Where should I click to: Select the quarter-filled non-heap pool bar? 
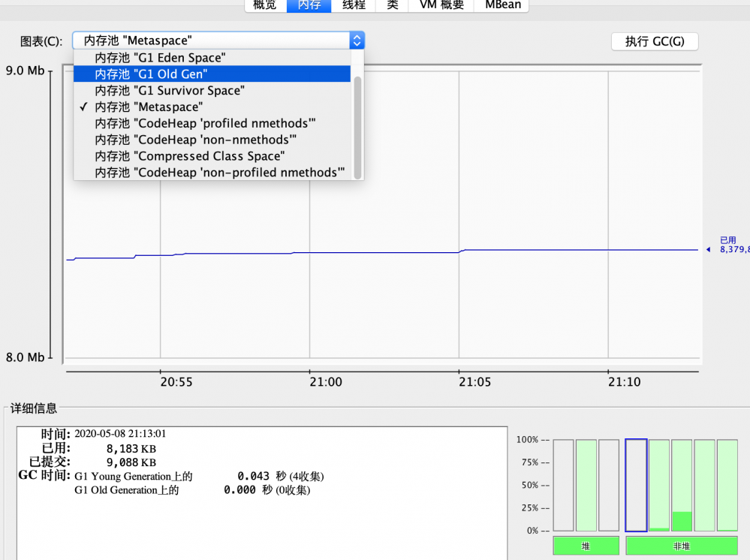tap(682, 485)
